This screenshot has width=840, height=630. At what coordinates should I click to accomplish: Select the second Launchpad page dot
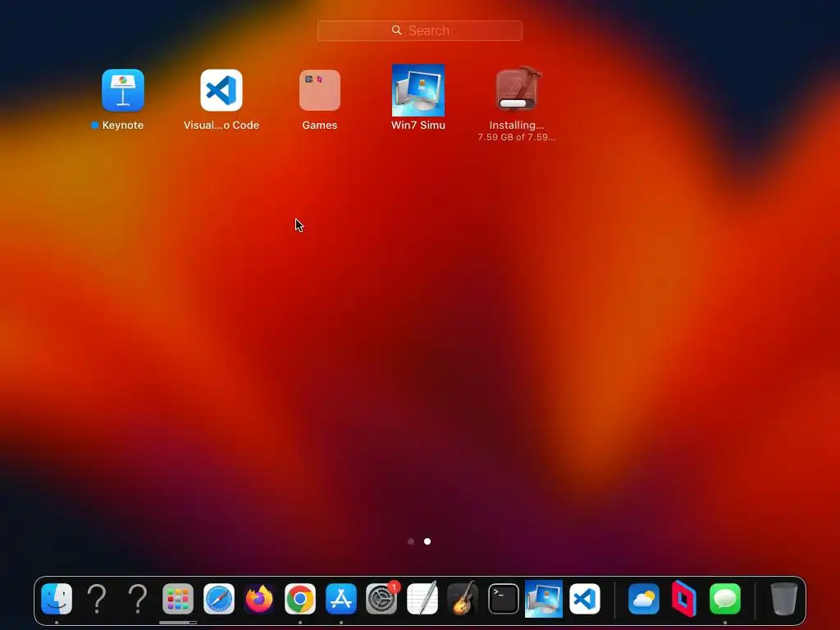[x=427, y=541]
